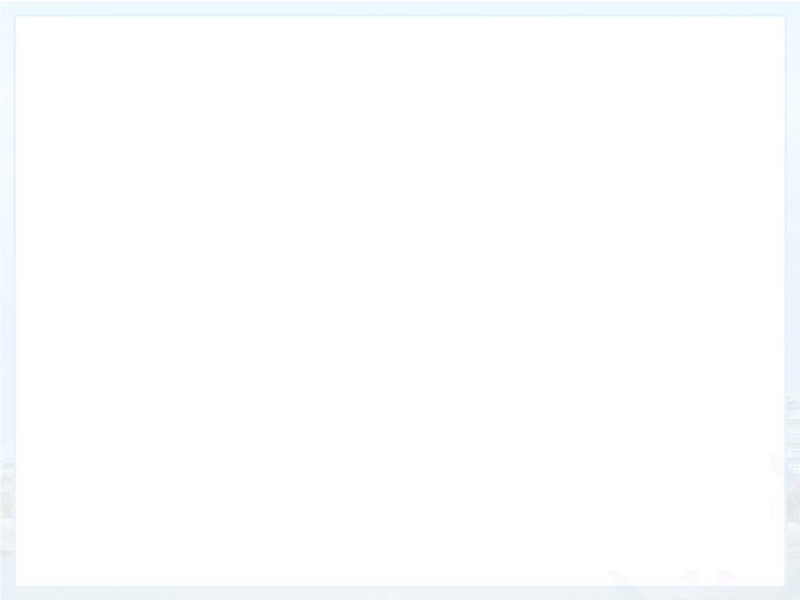The image size is (800, 600).
Task: Select the top-right corner of the white panel
Action: [784, 17]
